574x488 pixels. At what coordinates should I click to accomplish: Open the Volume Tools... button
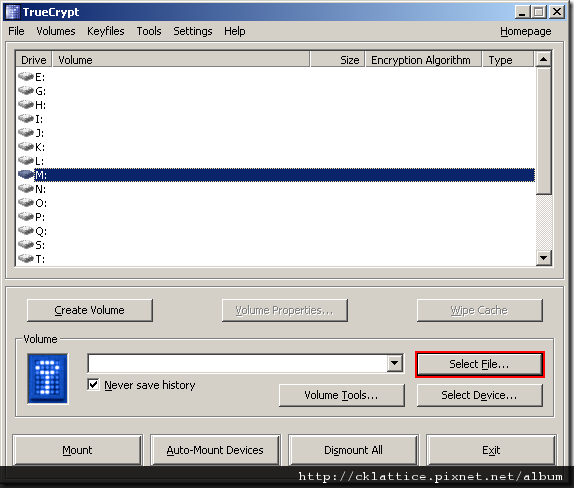pos(342,395)
